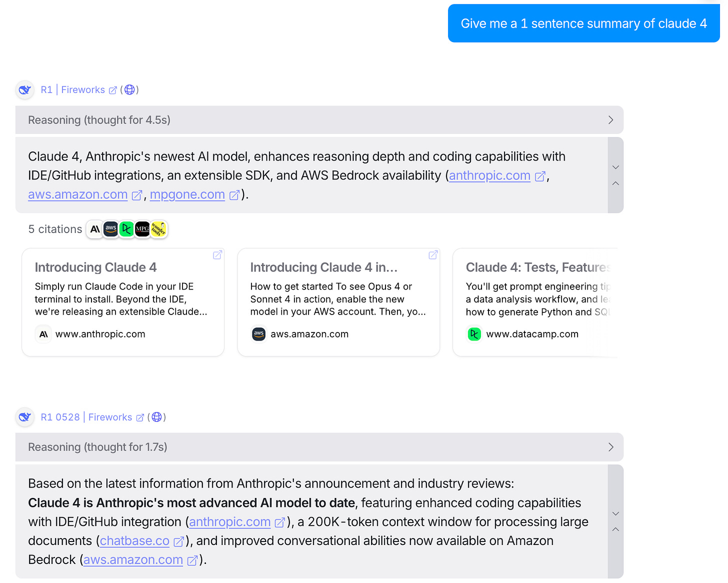Image resolution: width=728 pixels, height=583 pixels.
Task: Open the mpgone.com link in the R1 answer
Action: point(187,194)
